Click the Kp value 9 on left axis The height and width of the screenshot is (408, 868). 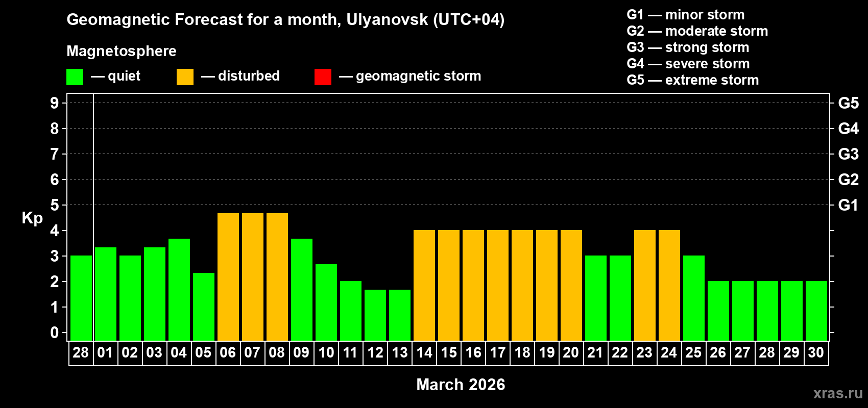[x=55, y=103]
